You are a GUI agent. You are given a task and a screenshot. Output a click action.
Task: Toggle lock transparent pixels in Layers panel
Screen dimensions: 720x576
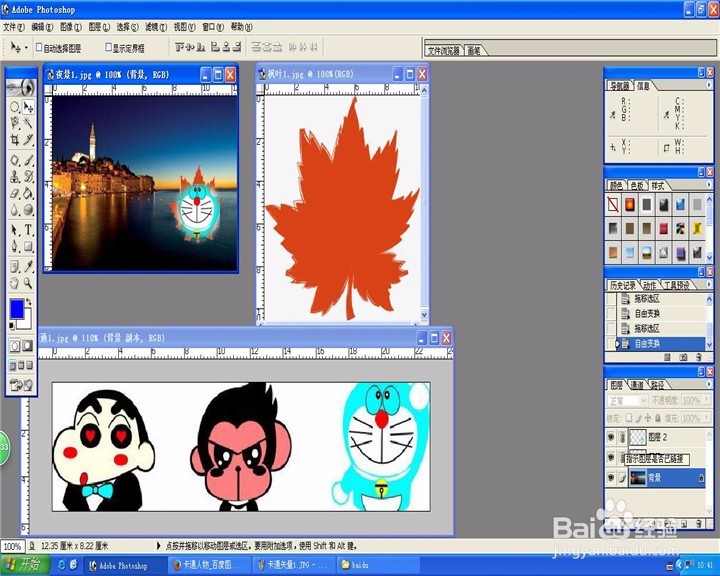tap(630, 418)
